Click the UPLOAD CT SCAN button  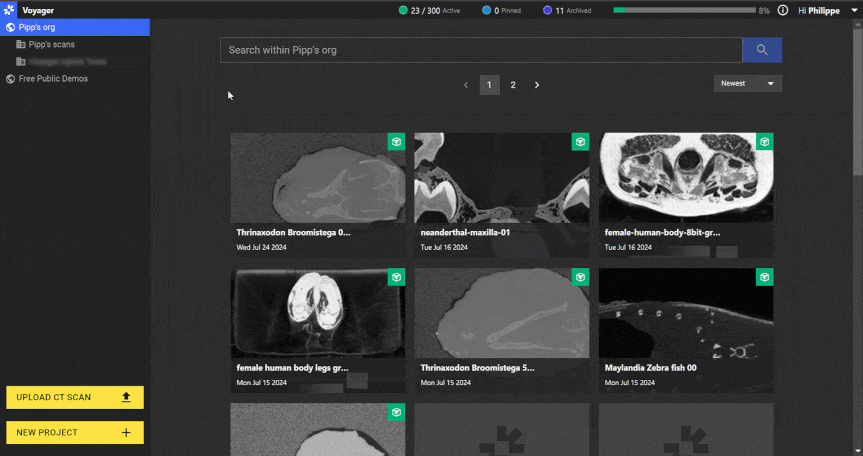[x=75, y=397]
